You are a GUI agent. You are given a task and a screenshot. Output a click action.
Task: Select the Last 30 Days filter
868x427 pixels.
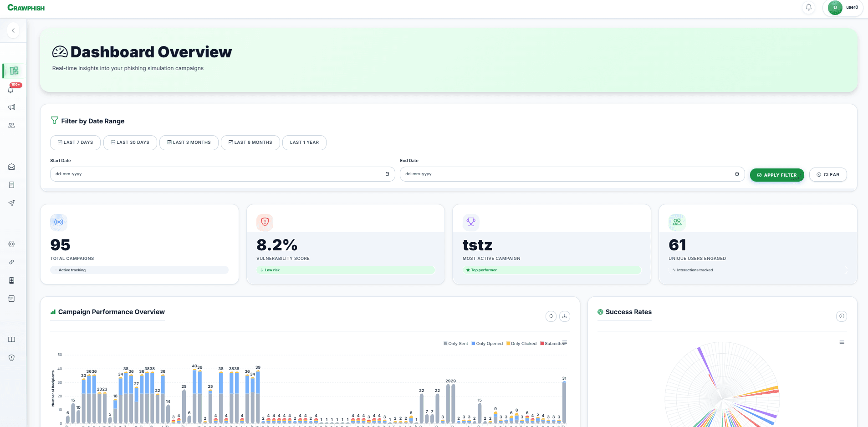click(x=130, y=142)
